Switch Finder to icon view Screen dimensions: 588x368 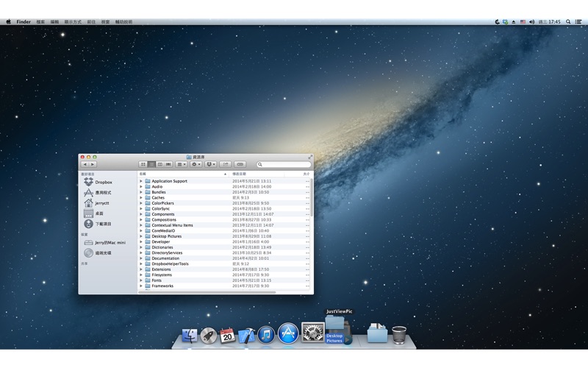tap(143, 164)
